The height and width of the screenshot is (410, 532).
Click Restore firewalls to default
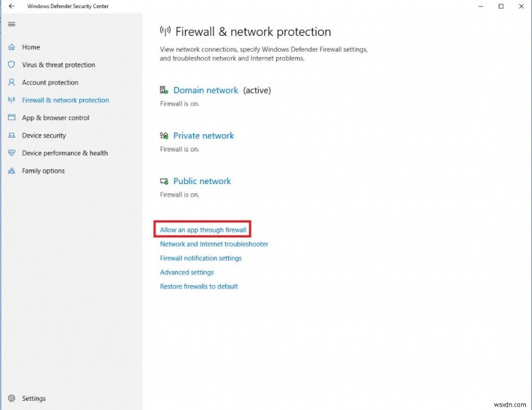pos(199,286)
